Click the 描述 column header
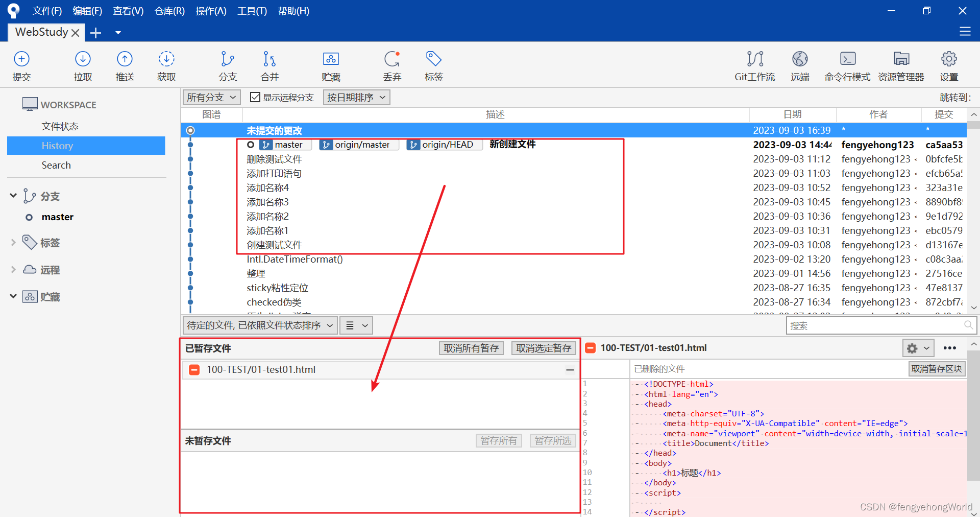This screenshot has height=517, width=980. (495, 114)
